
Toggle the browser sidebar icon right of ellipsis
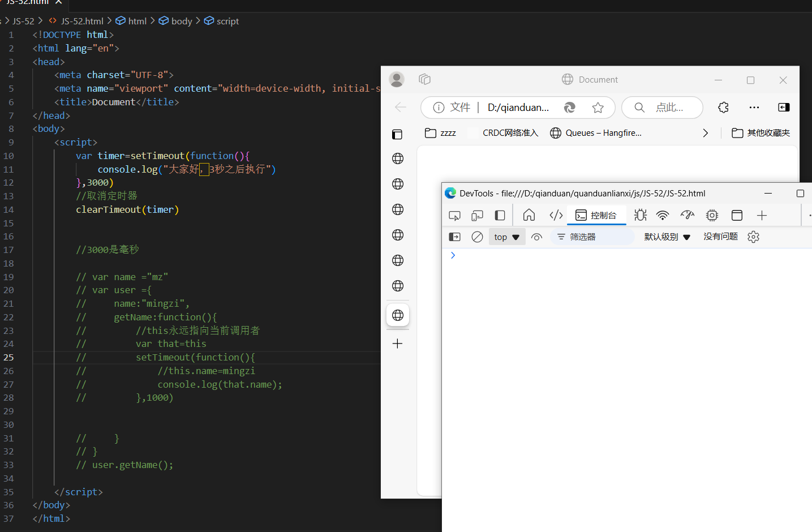click(x=784, y=108)
